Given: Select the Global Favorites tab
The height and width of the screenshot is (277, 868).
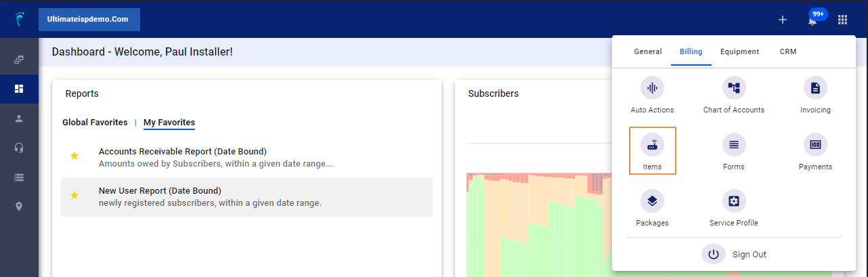Looking at the screenshot, I should click(x=95, y=123).
